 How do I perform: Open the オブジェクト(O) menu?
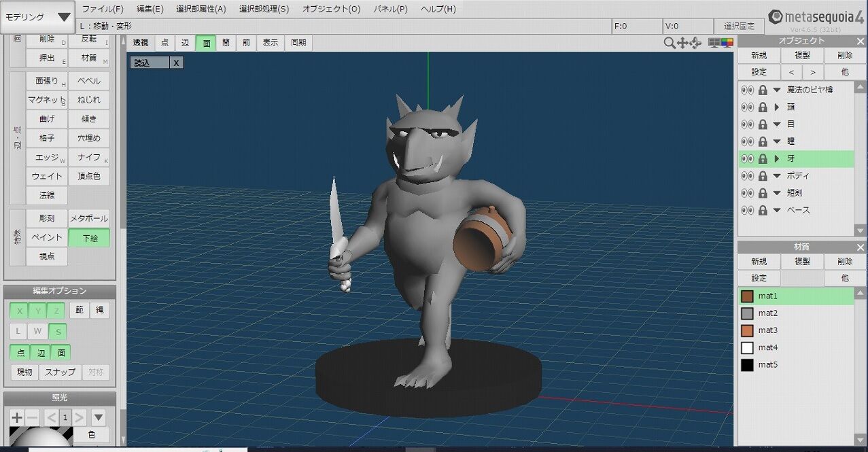331,9
